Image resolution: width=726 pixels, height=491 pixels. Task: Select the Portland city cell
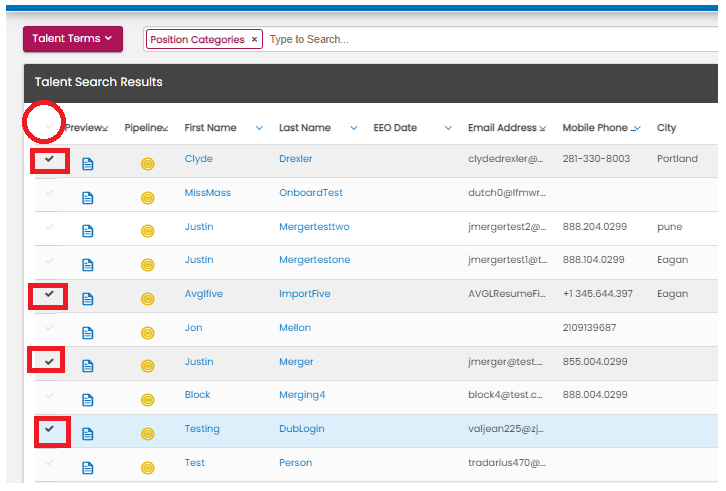click(x=677, y=158)
